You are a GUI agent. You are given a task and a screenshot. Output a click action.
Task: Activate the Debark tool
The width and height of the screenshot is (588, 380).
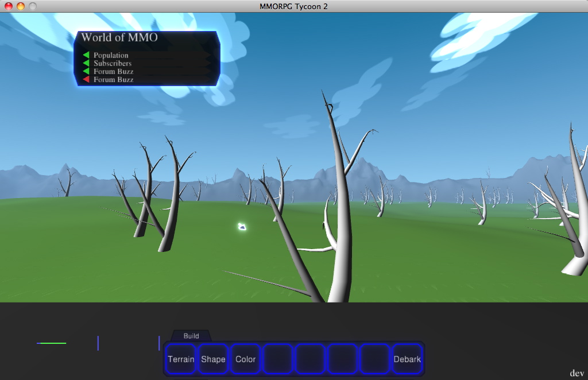[x=407, y=359]
